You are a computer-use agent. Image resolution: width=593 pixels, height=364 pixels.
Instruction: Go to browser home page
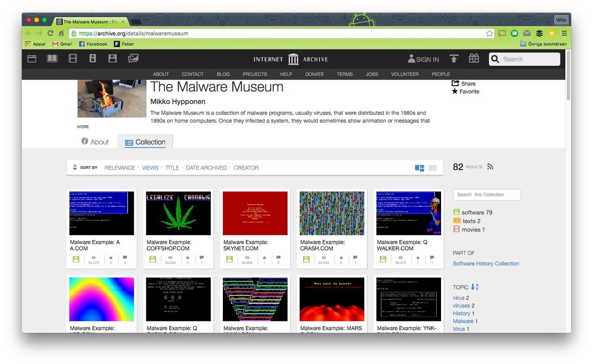[x=61, y=33]
